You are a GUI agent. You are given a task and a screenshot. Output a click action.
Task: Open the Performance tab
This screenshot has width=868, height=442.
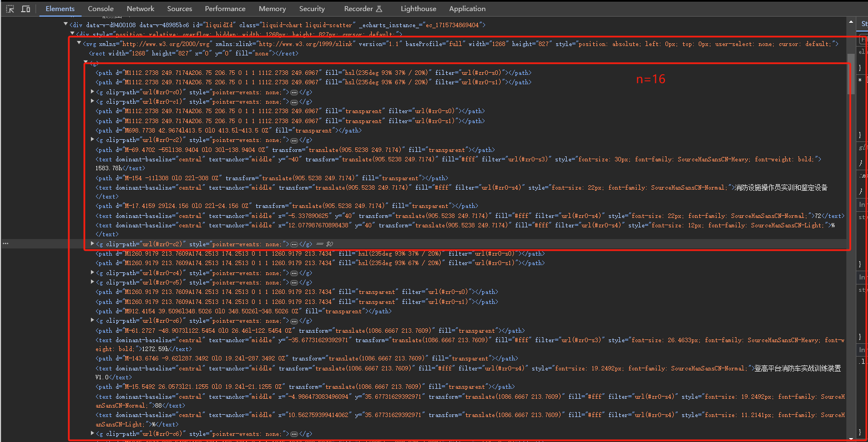tap(225, 9)
